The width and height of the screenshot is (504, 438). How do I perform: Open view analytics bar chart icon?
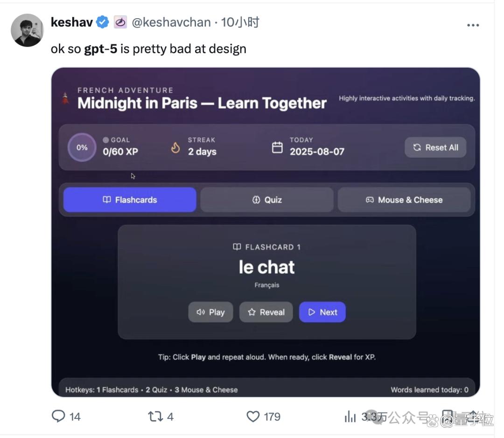pos(350,417)
